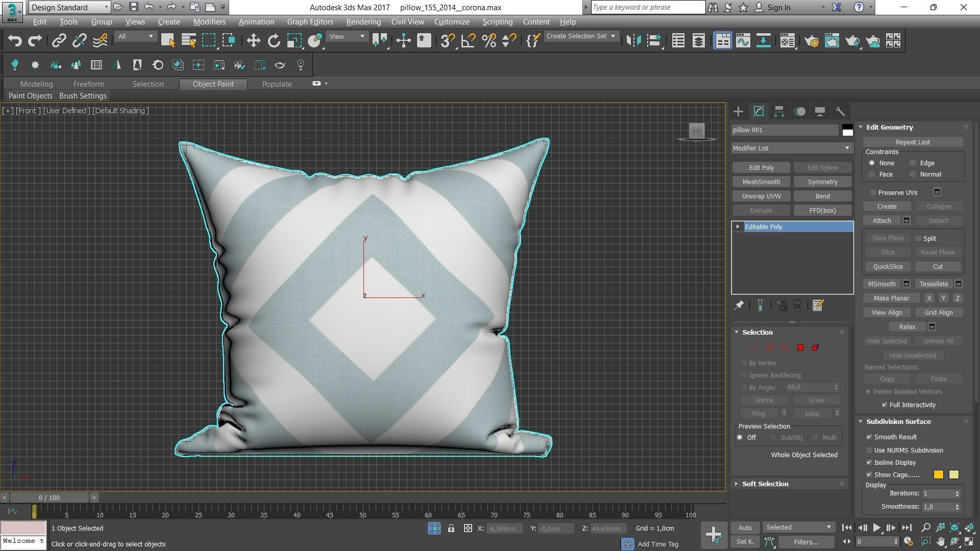
Task: Click Remove modifier trash icon
Action: click(x=797, y=306)
